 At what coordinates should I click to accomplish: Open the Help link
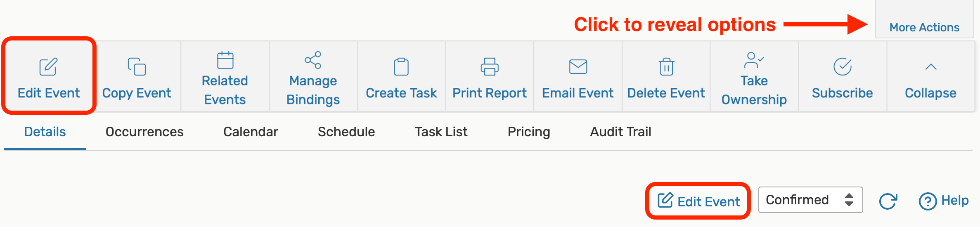[x=944, y=201]
